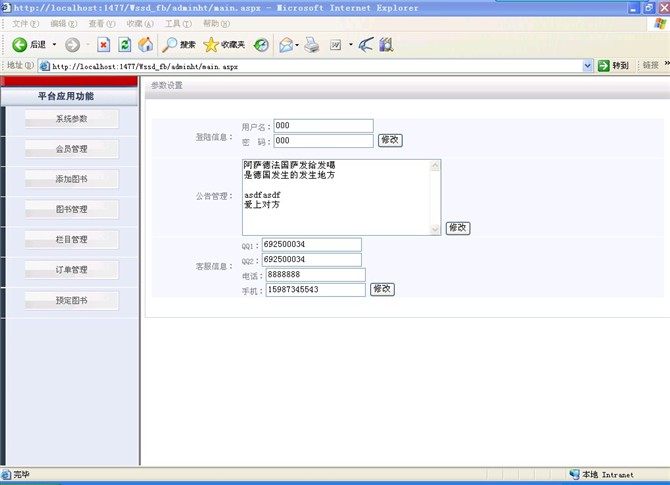Click the green Back arrow icon

coord(19,44)
